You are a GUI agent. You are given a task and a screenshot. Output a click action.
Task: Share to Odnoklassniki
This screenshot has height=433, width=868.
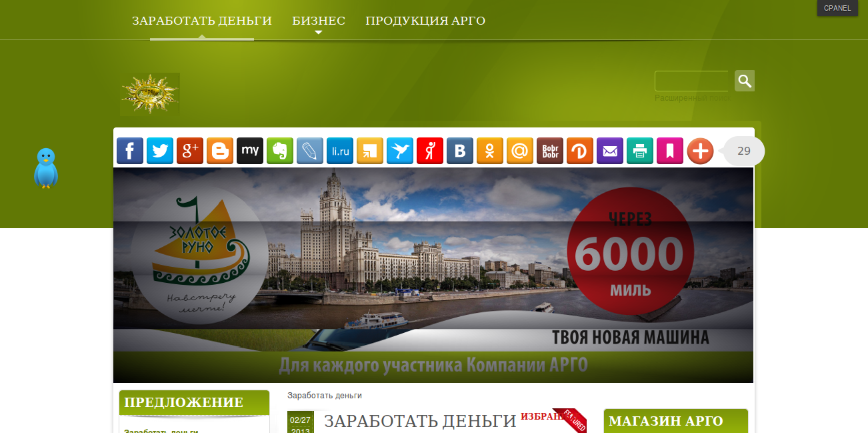(490, 151)
